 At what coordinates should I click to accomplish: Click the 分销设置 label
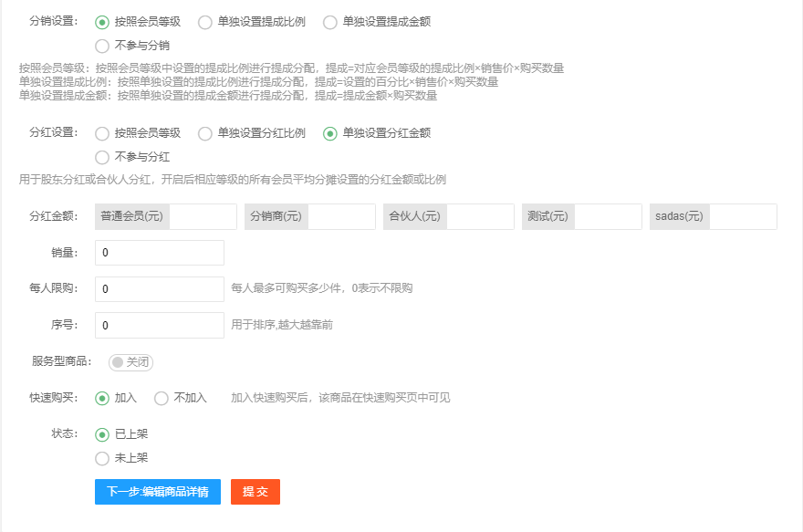(53, 21)
